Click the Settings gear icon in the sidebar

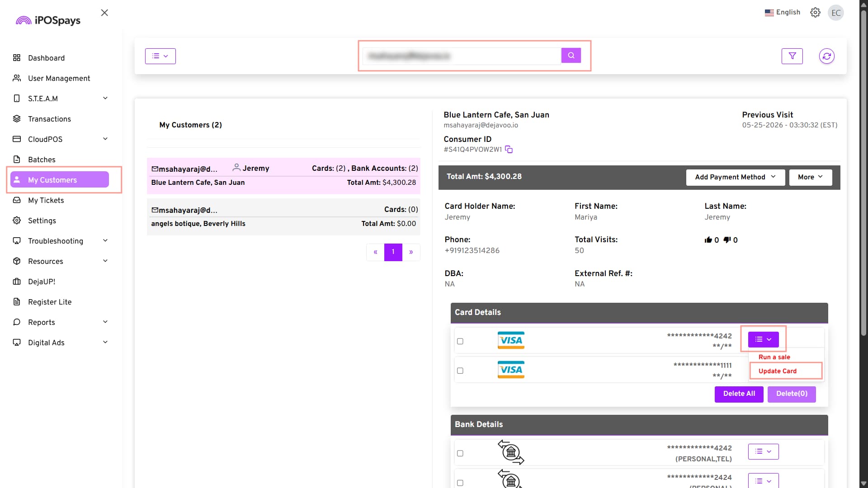point(17,221)
